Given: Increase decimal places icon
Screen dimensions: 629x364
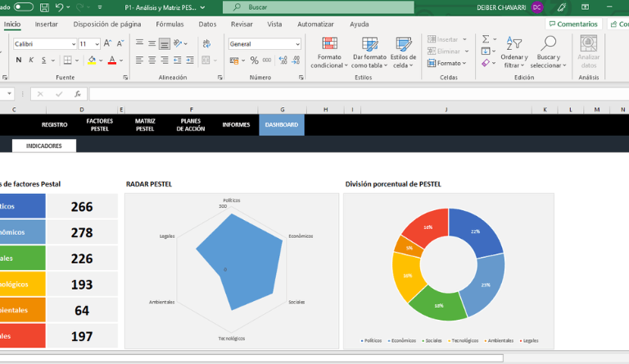Looking at the screenshot, I should pyautogui.click(x=283, y=60).
